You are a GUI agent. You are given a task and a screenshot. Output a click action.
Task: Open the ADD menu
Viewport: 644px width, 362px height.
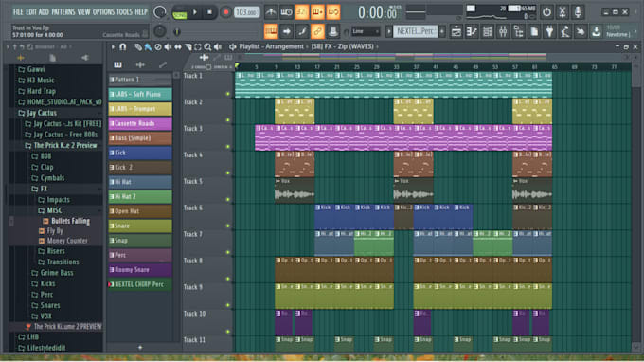tap(44, 12)
